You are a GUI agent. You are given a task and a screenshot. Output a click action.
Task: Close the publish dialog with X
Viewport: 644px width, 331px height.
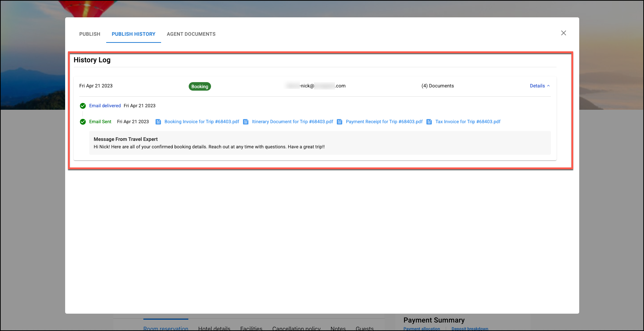click(564, 33)
